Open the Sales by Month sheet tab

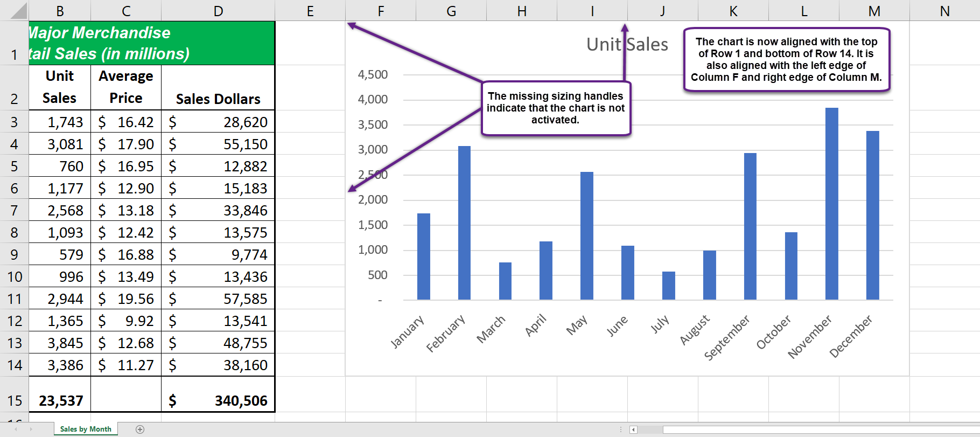tap(86, 429)
